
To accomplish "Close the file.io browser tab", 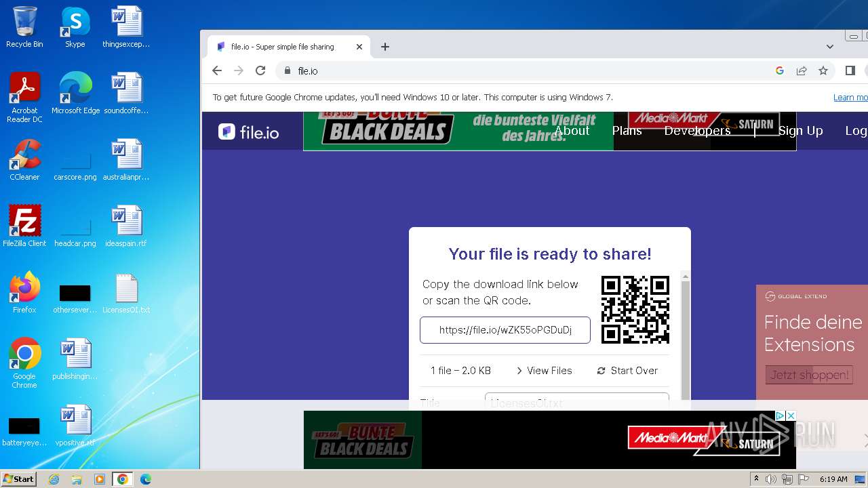I will (359, 47).
